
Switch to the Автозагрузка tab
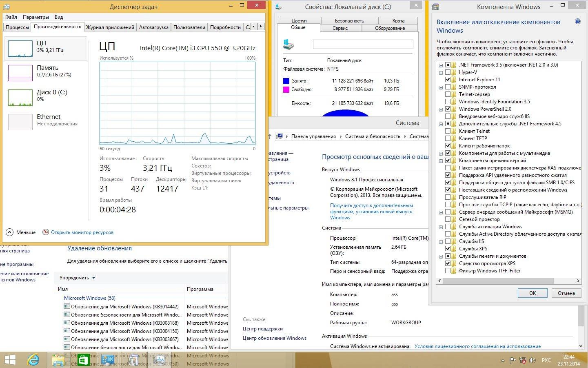[153, 27]
